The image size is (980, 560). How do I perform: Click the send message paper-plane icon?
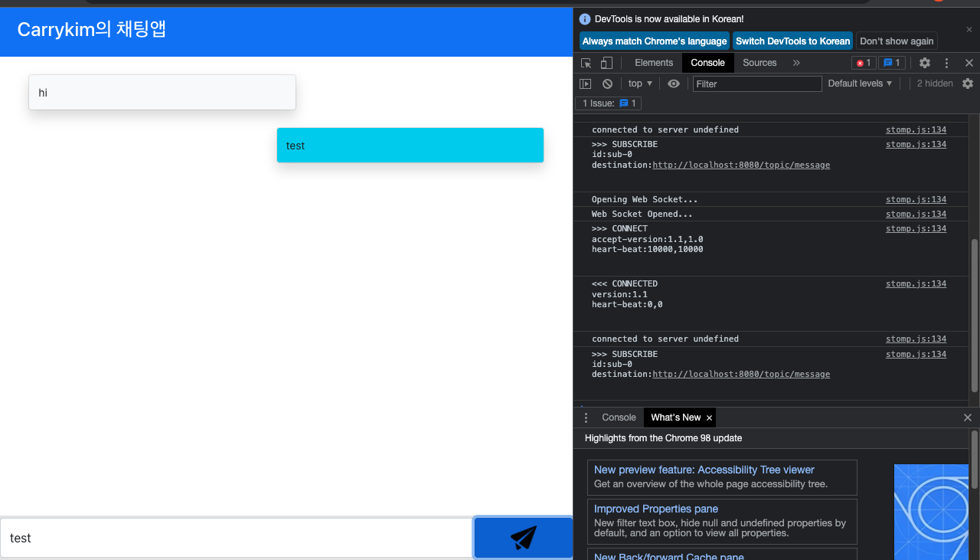point(523,538)
